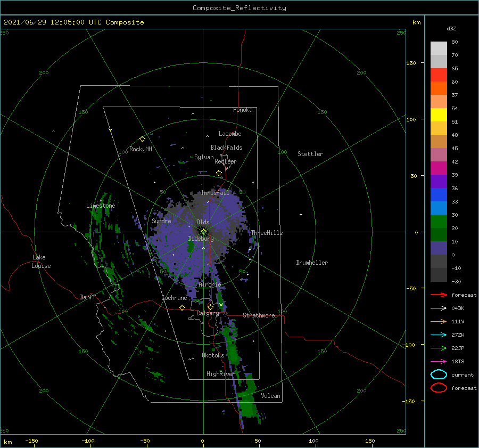Click the purple 36-39 dBZ color swatch

tap(439, 181)
